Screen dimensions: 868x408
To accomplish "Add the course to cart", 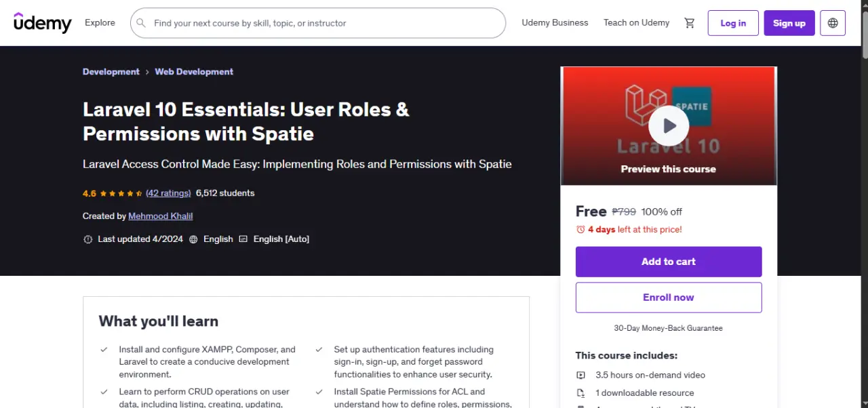I will [669, 262].
